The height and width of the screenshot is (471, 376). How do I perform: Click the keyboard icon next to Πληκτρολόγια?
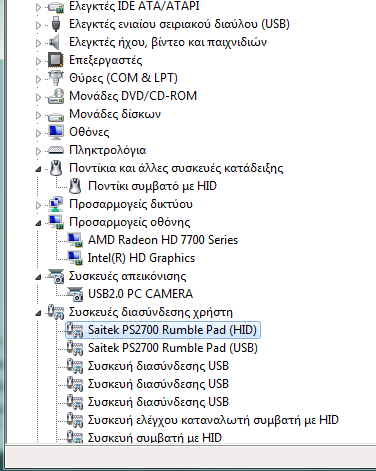point(56,150)
